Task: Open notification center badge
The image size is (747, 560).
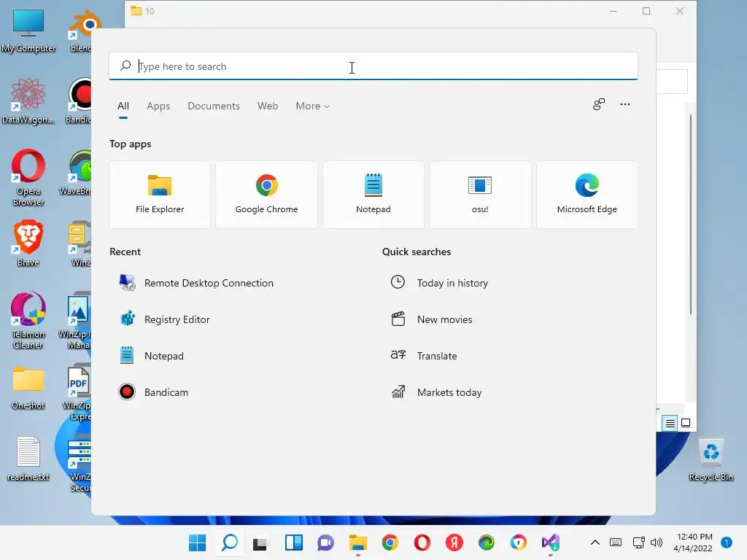Action: pos(727,542)
